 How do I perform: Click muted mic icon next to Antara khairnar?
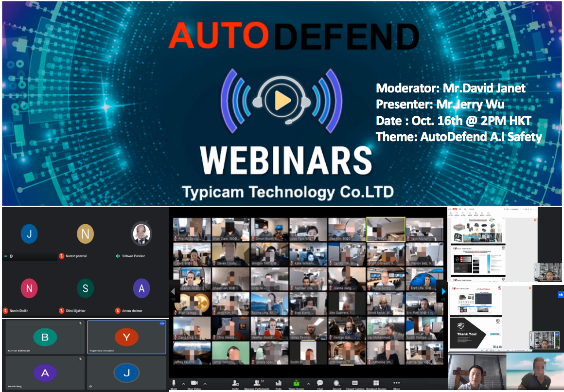[118, 311]
